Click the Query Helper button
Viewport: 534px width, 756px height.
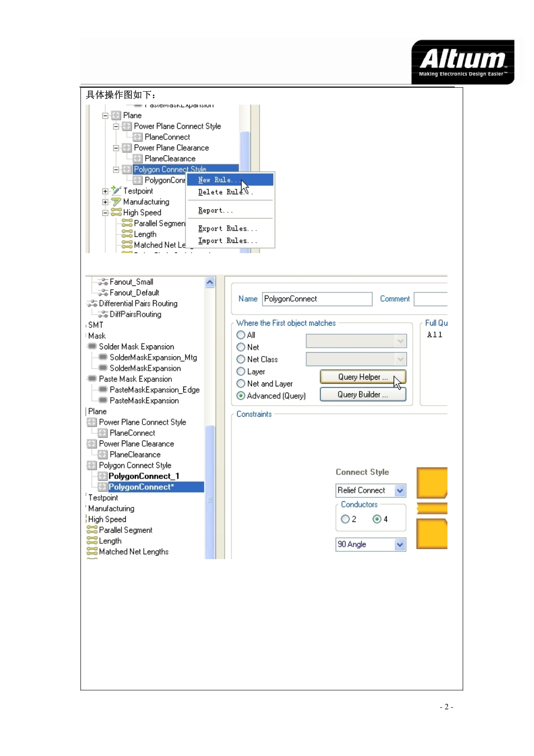(363, 377)
